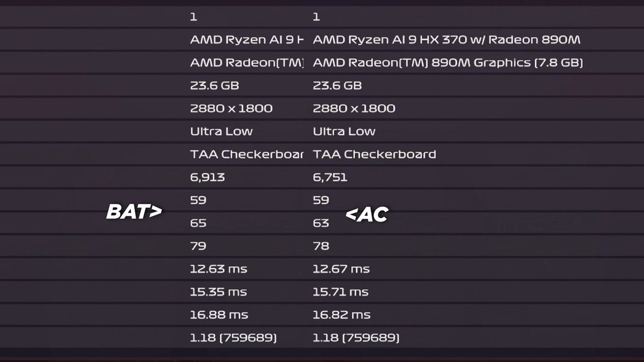
Task: Click the truncated AMD Ryzen AI 9 H text in the BAT column
Action: 247,40
